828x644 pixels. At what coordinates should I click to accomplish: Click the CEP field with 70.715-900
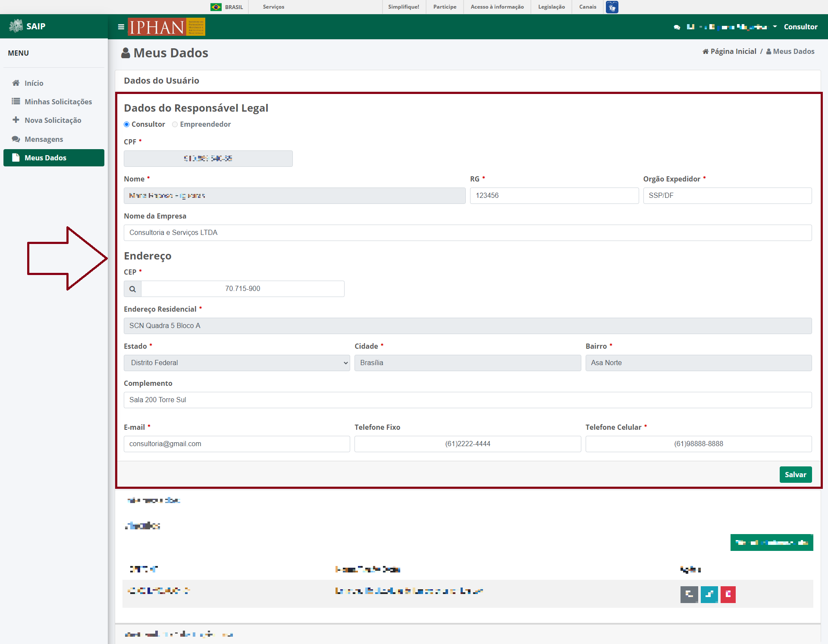coord(243,289)
